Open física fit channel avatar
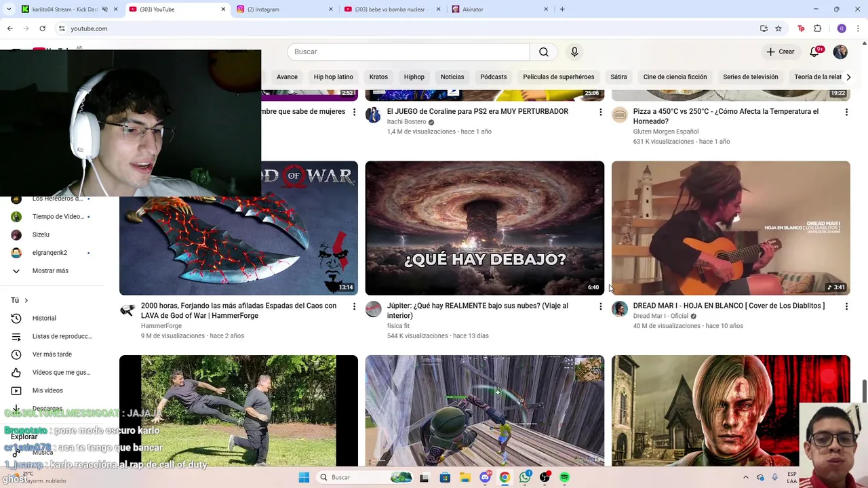This screenshot has width=868, height=488. tap(374, 309)
